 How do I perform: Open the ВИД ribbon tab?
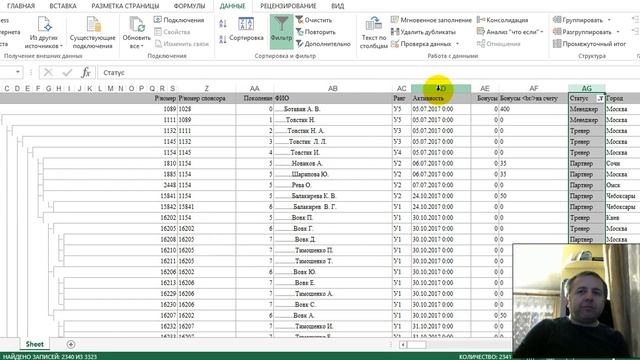[x=338, y=6]
